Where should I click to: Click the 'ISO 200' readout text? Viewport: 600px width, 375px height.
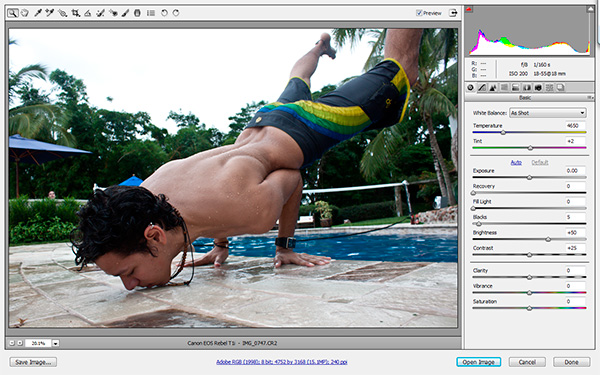[518, 73]
